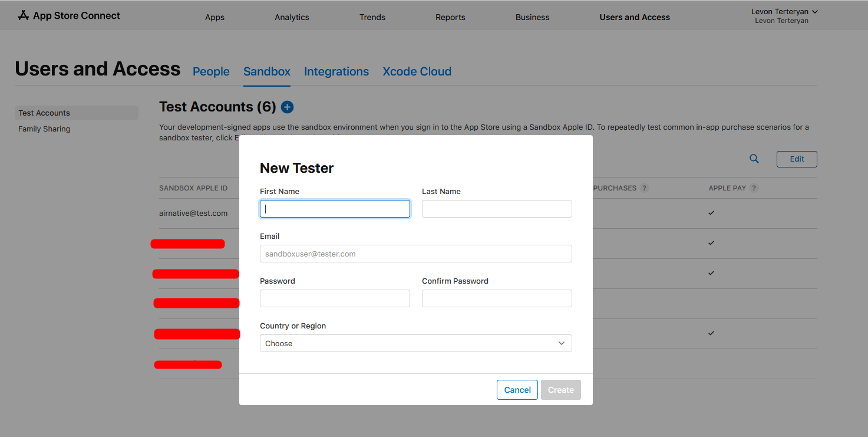Click into the Last Name field
The image size is (868, 437).
[x=497, y=209]
